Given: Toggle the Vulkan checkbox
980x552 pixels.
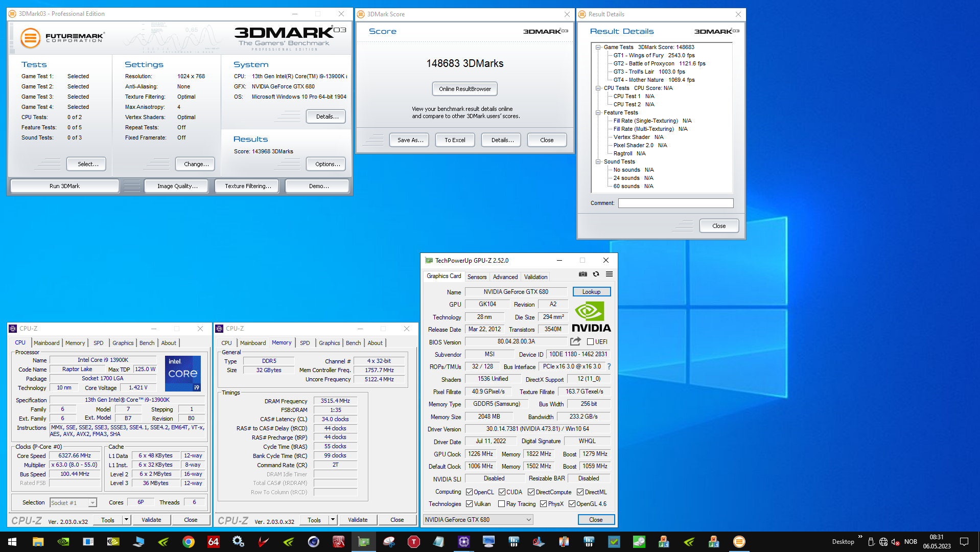Looking at the screenshot, I should (x=469, y=504).
